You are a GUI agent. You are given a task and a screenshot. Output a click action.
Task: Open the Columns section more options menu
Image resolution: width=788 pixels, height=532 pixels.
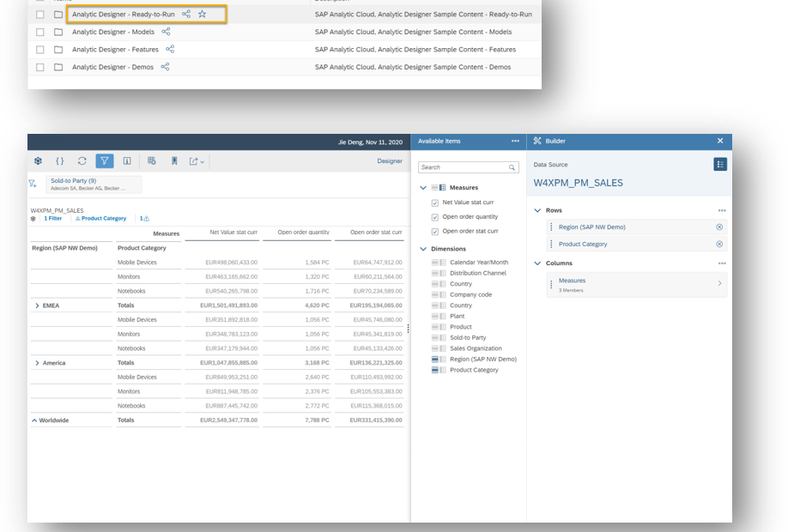tap(722, 263)
